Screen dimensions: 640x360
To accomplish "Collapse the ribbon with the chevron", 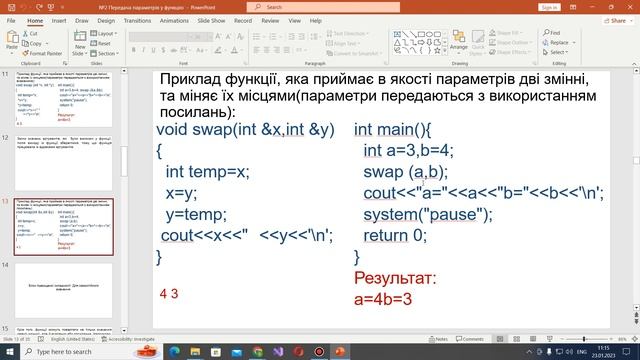I will [634, 64].
